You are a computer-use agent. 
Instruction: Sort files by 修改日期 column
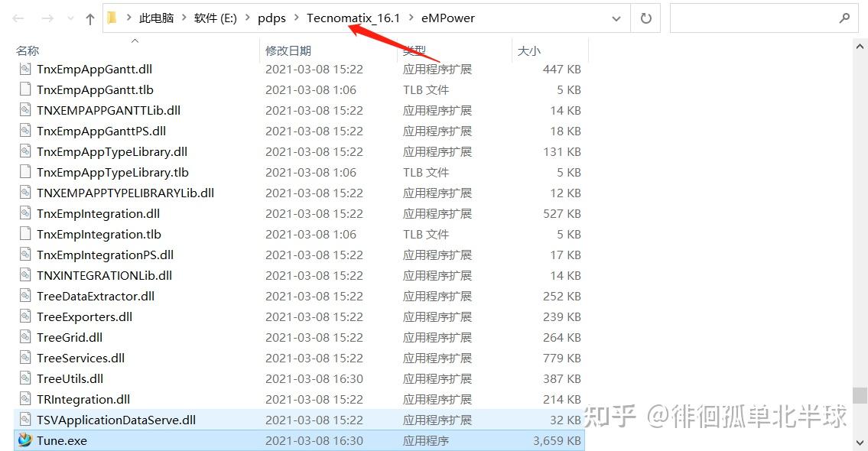288,51
